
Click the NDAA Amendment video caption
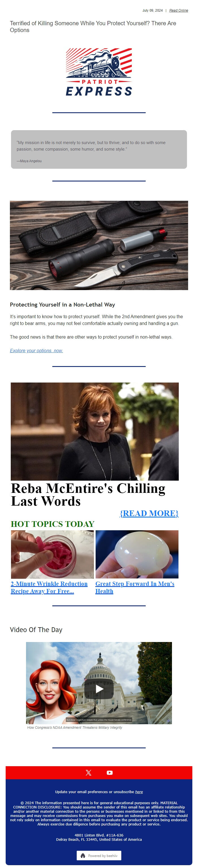(75, 727)
